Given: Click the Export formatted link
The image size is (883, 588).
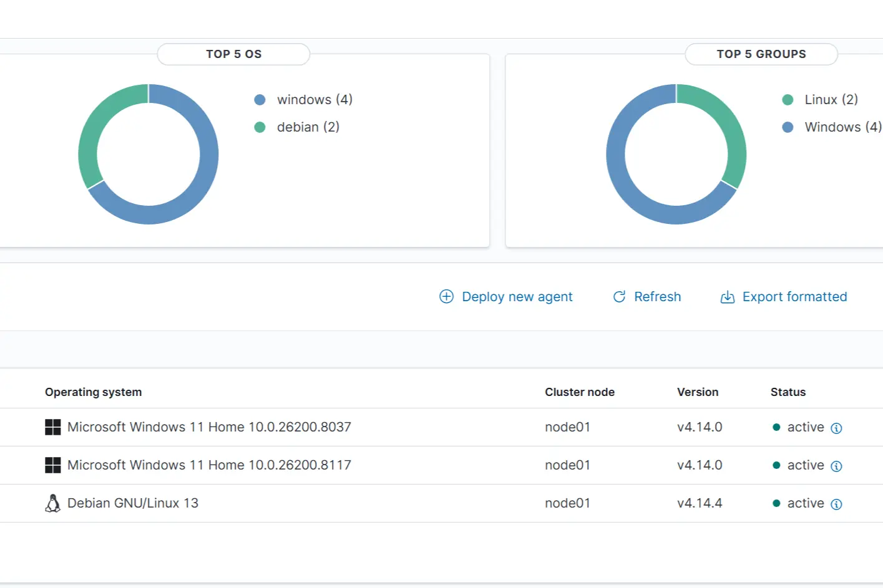Looking at the screenshot, I should click(794, 297).
